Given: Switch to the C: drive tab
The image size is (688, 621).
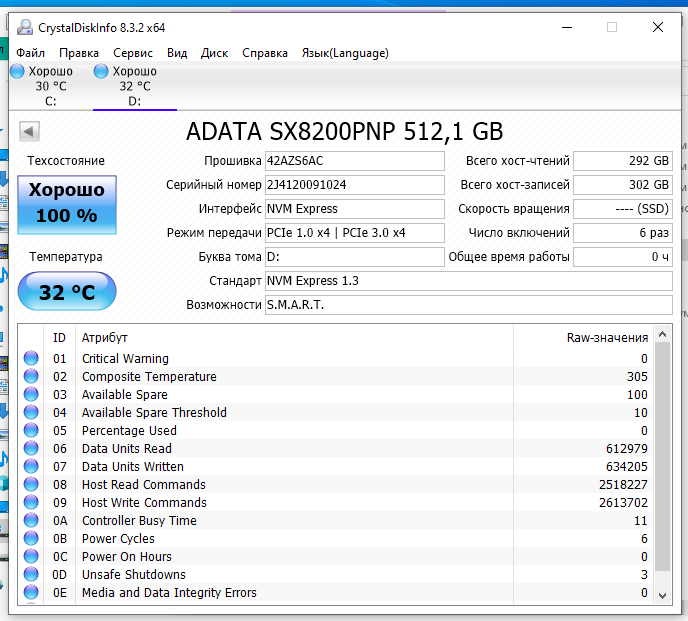Looking at the screenshot, I should (50, 86).
